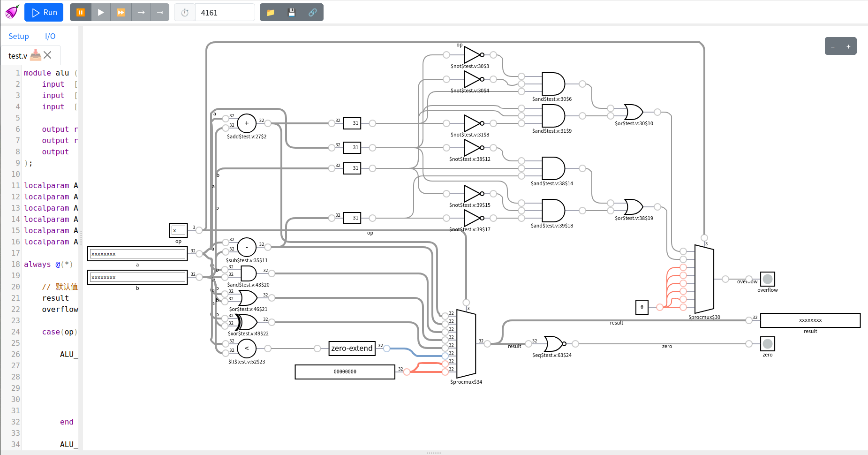
Task: Select the adder $add$test.v:27$2 block
Action: (x=247, y=123)
